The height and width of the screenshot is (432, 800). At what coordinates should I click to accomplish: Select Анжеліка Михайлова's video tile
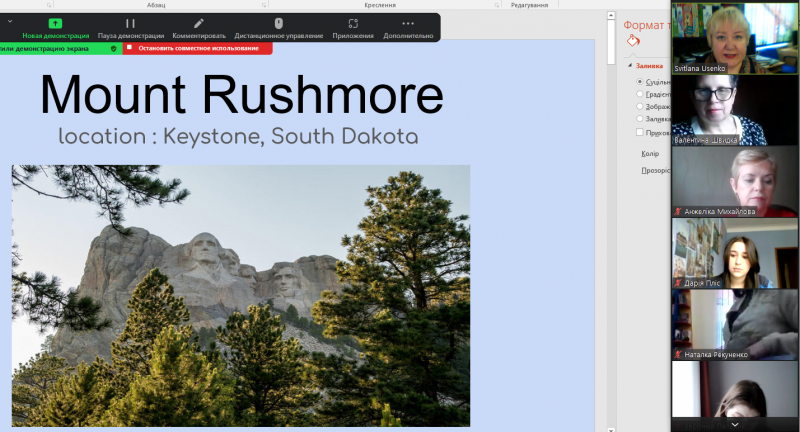pos(735,182)
